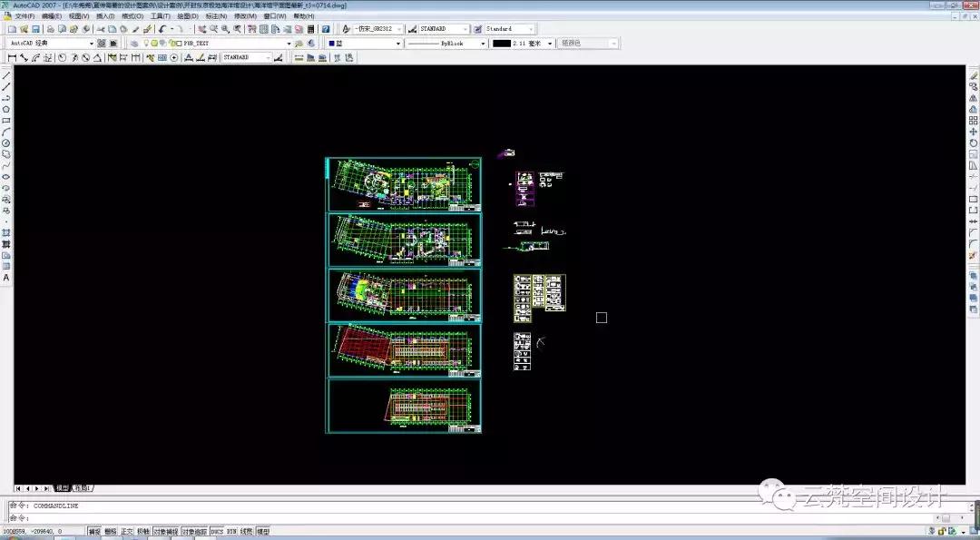Open Help with the question mark icon
This screenshot has width=980, height=540.
pyautogui.click(x=326, y=29)
